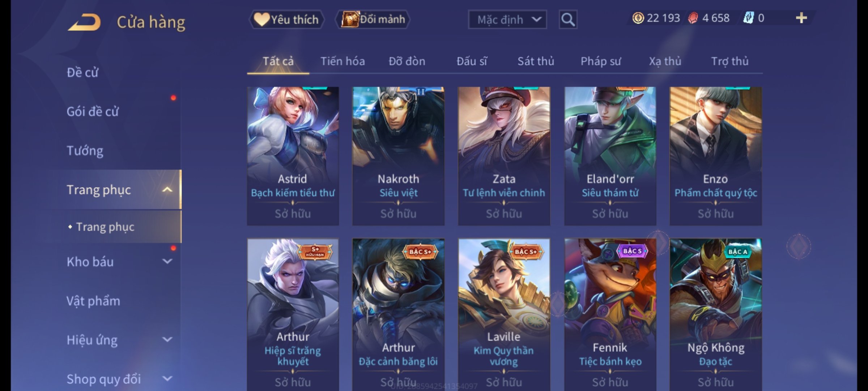Viewport: 868px width, 391px height.
Task: Tap the gold coin balance icon
Action: click(x=638, y=18)
